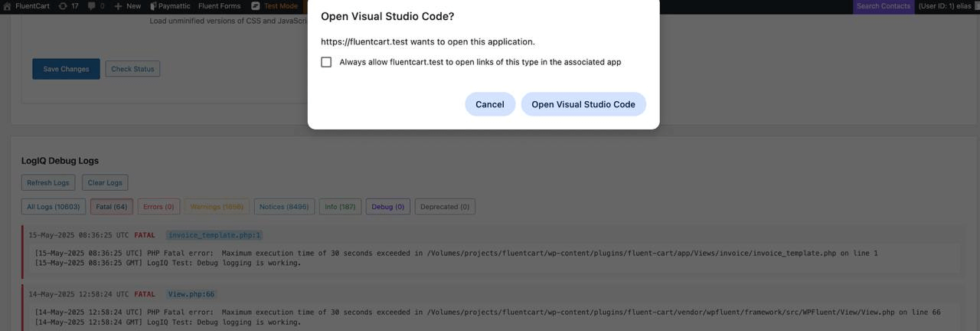The height and width of the screenshot is (331, 980).
Task: Check Always allow fluentcart.test checkbox
Action: click(326, 62)
